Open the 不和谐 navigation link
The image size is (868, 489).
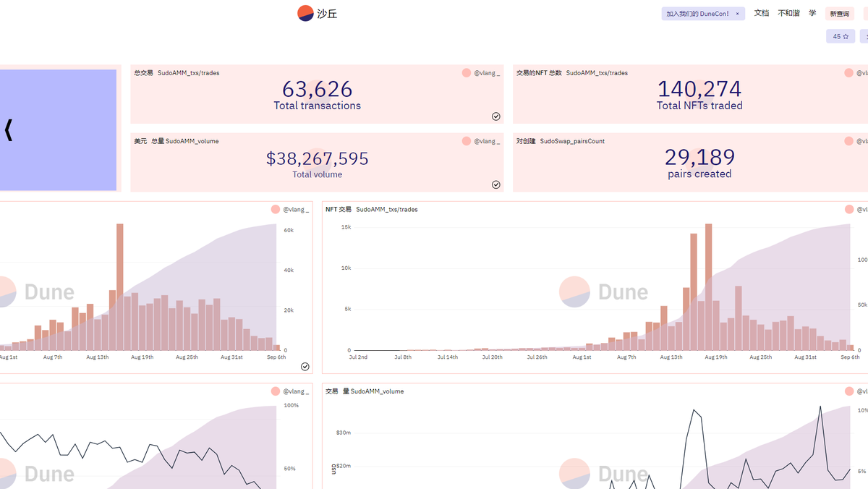click(788, 13)
